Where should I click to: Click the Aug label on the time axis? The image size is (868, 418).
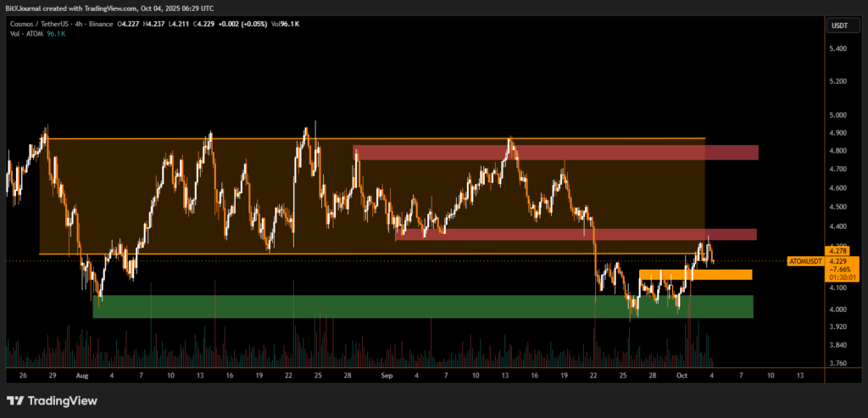click(82, 374)
